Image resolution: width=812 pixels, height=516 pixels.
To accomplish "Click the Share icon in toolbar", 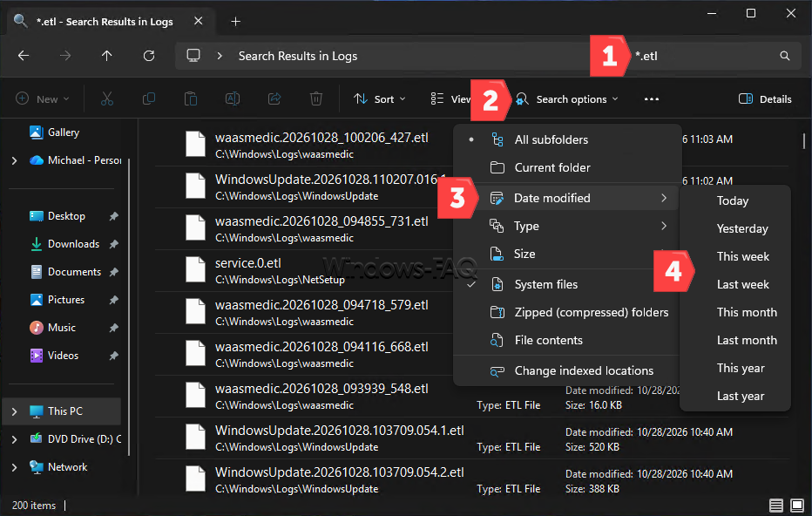I will pos(274,98).
